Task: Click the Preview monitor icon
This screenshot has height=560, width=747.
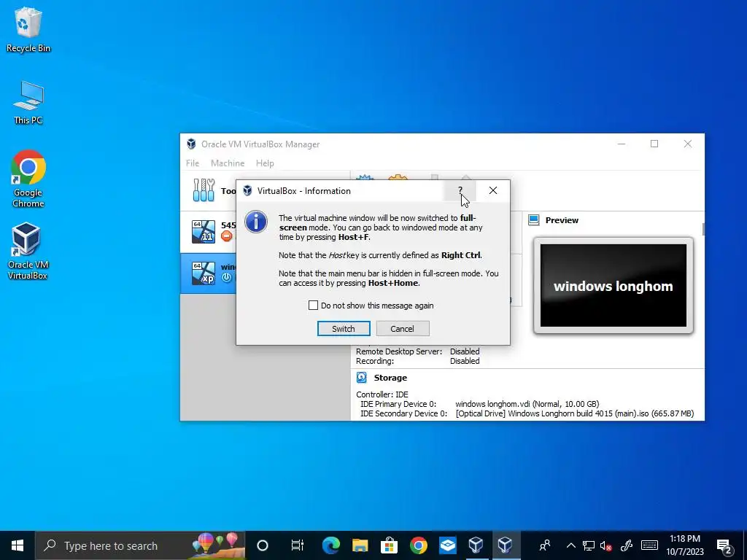Action: (533, 220)
